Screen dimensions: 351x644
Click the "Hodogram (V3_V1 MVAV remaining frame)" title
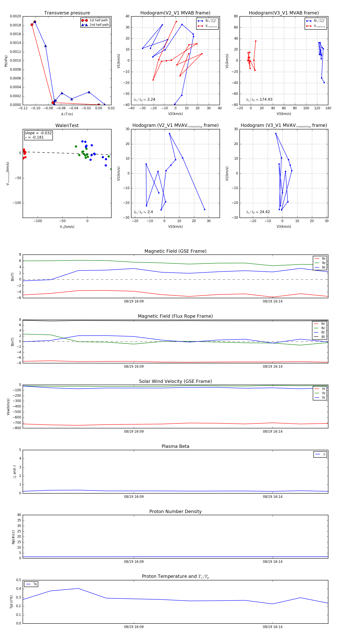[x=284, y=125]
